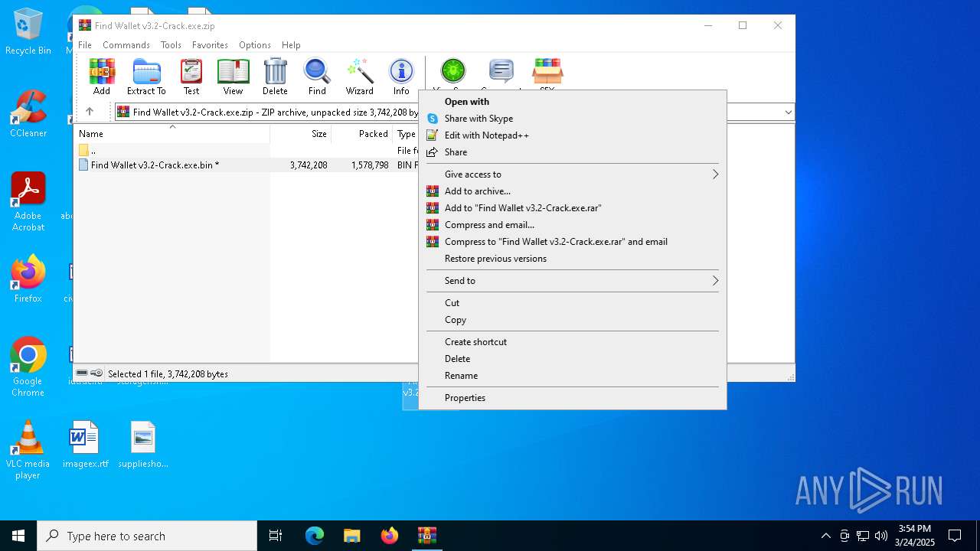Select Add to archive... entry
Viewport: 980px width, 551px height.
click(x=573, y=191)
